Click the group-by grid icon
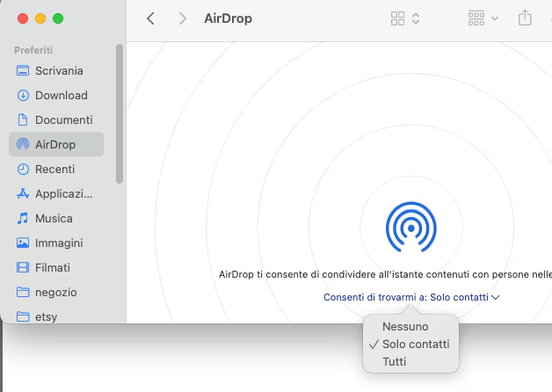This screenshot has height=392, width=552. [476, 18]
